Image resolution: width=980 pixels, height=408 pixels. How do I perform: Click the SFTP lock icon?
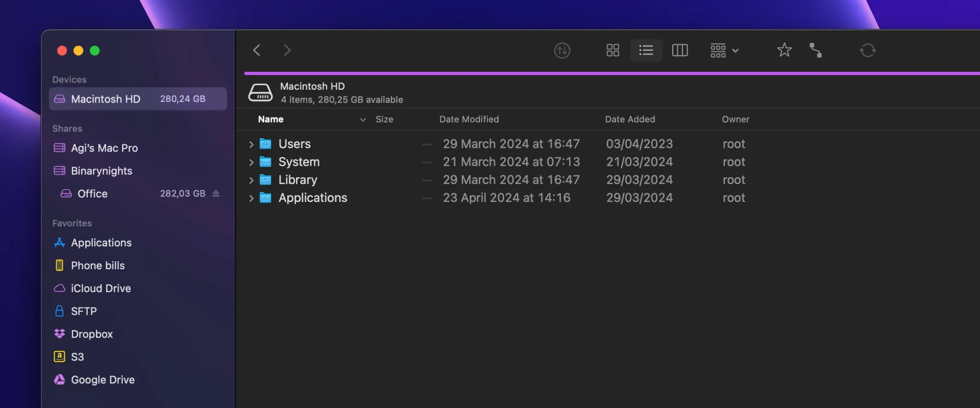[x=60, y=311]
